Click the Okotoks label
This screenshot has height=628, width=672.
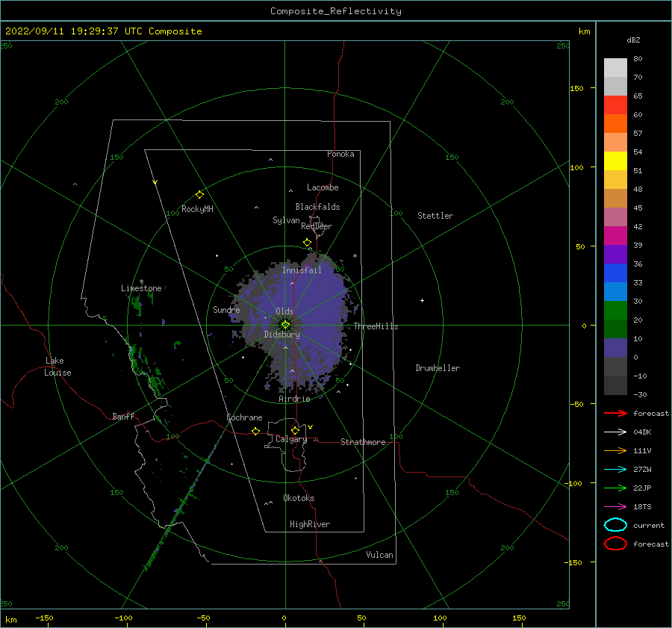coord(299,498)
